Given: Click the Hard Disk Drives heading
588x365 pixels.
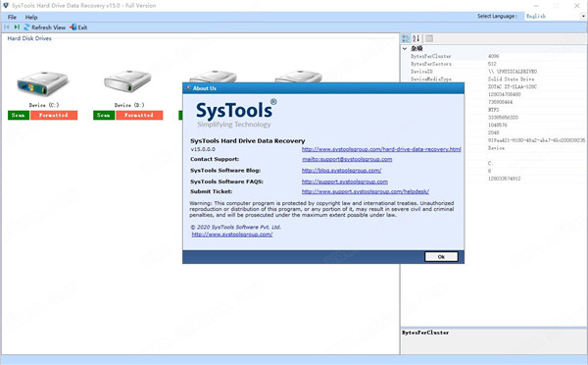Looking at the screenshot, I should tap(29, 38).
